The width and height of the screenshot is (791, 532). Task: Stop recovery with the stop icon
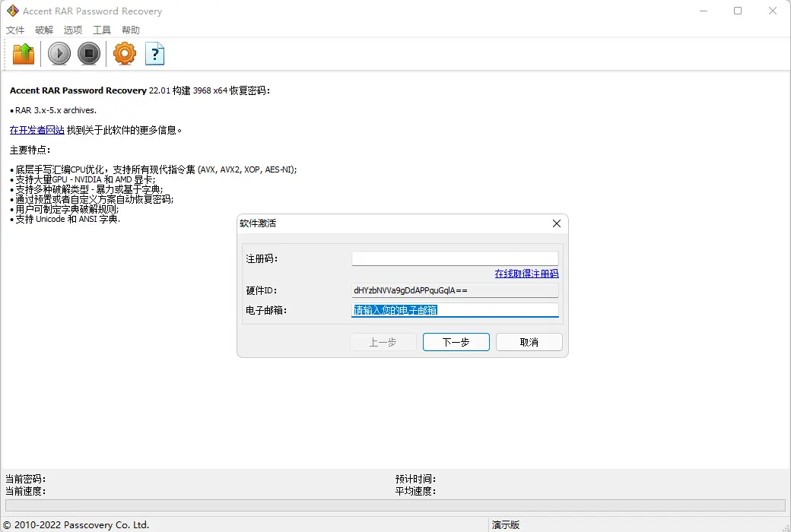[x=89, y=53]
